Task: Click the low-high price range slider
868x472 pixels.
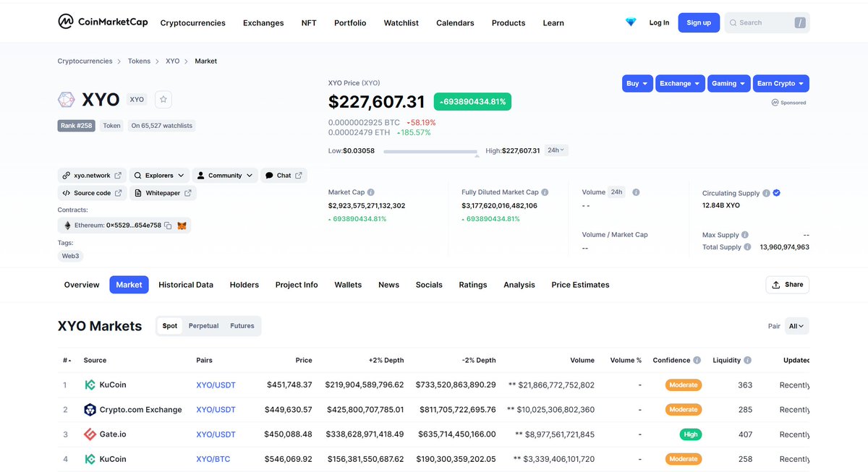Action: pyautogui.click(x=430, y=152)
